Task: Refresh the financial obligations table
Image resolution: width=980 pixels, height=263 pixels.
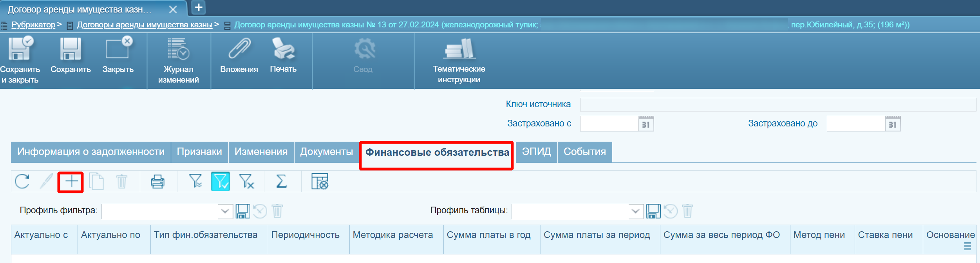Action: [22, 182]
